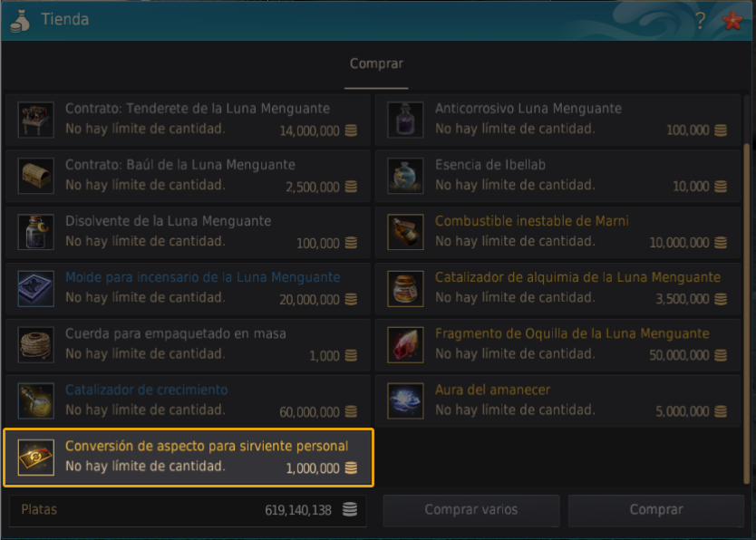Image resolution: width=756 pixels, height=540 pixels.
Task: Select Catalizador de alquimia de la Luna Menguante
Action: pyautogui.click(x=557, y=288)
